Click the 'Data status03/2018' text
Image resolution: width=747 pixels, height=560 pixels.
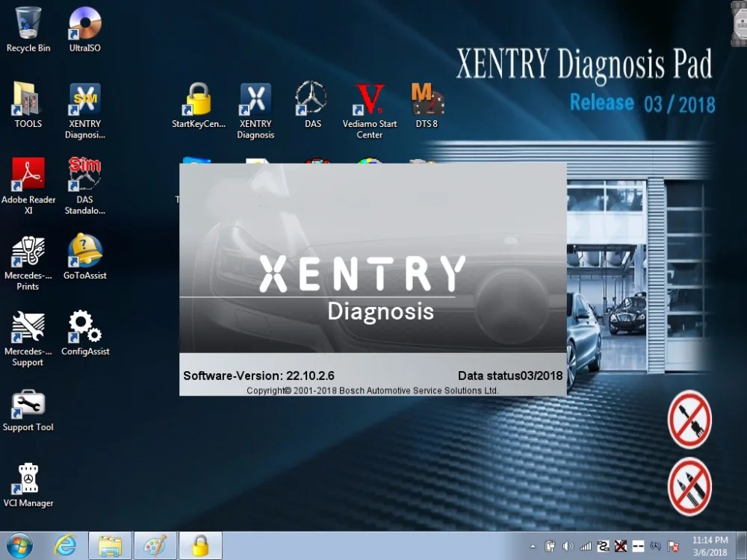(510, 376)
